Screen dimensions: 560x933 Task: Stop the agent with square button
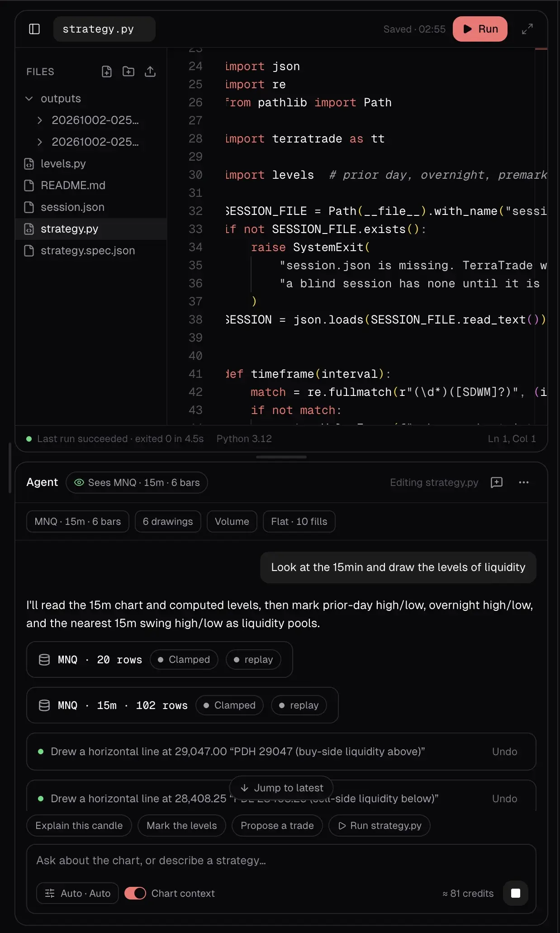(x=516, y=894)
